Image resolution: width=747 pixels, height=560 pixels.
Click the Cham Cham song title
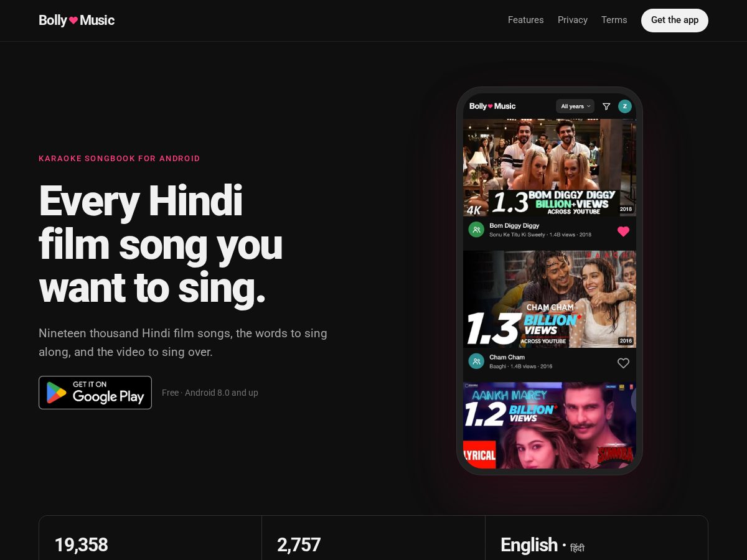tap(507, 357)
